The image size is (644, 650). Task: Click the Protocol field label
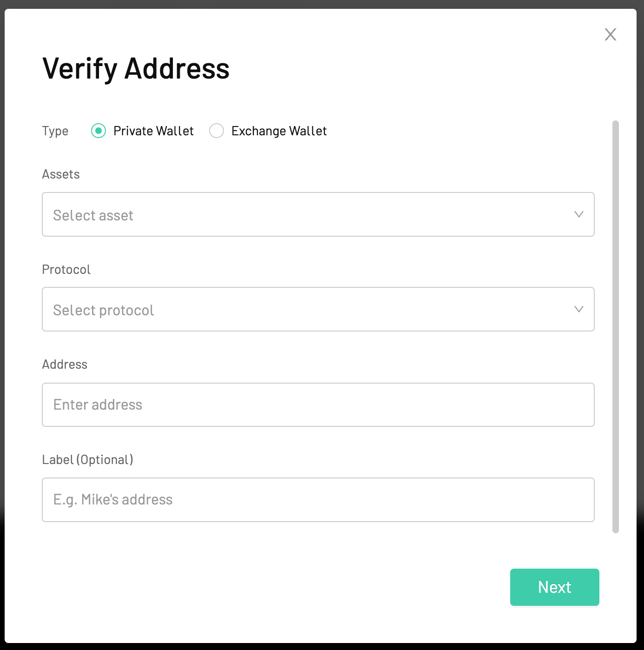pos(66,270)
